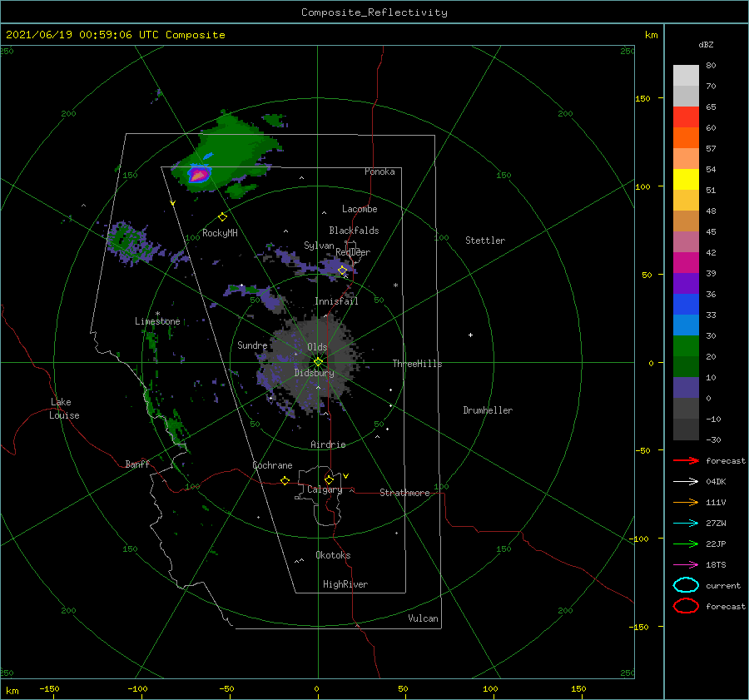Click the orange 111V arrow legend icon
Viewport: 749px width, 700px height.
(x=686, y=502)
